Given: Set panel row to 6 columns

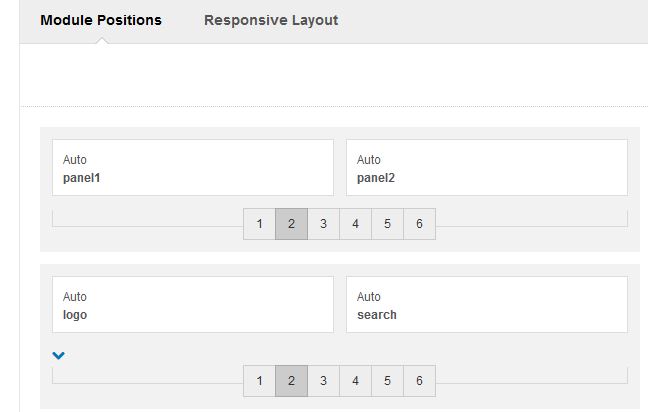Looking at the screenshot, I should click(x=419, y=224).
